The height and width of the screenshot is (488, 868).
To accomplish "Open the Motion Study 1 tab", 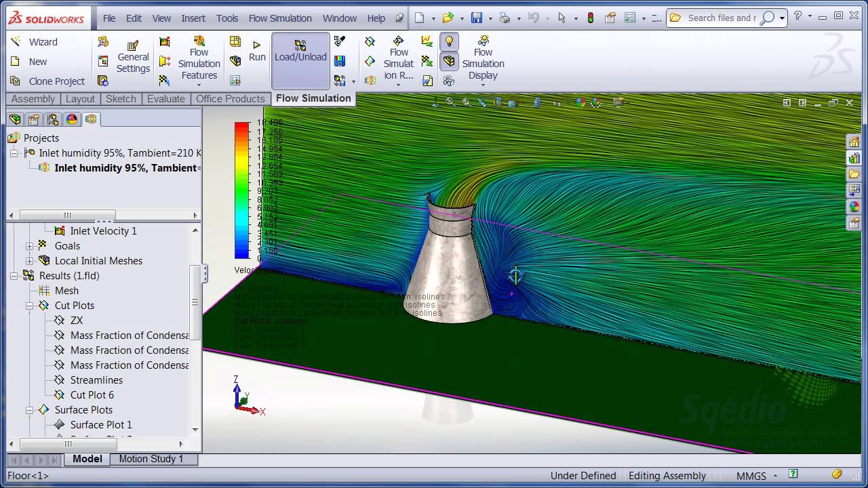I will click(151, 459).
